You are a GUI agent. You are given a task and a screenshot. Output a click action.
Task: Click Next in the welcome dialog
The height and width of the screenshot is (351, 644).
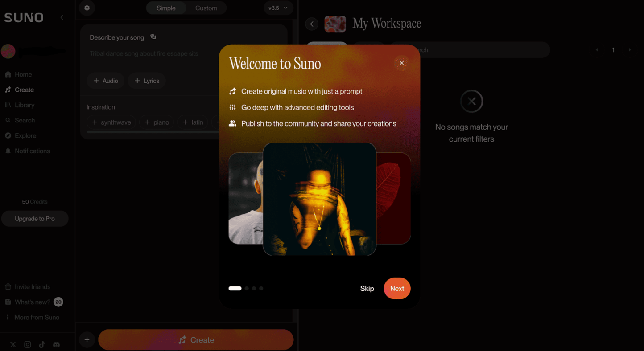tap(397, 288)
